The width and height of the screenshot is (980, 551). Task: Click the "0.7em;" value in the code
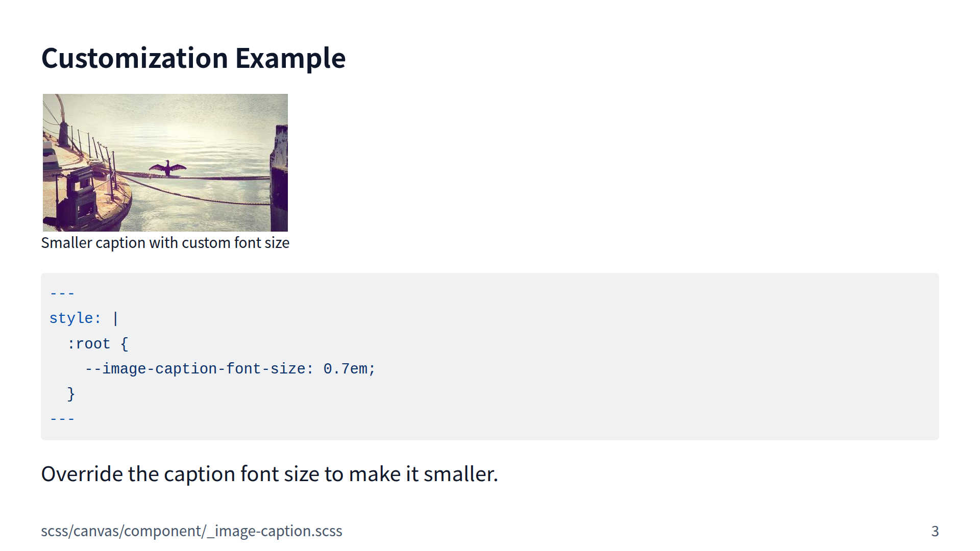(x=349, y=369)
